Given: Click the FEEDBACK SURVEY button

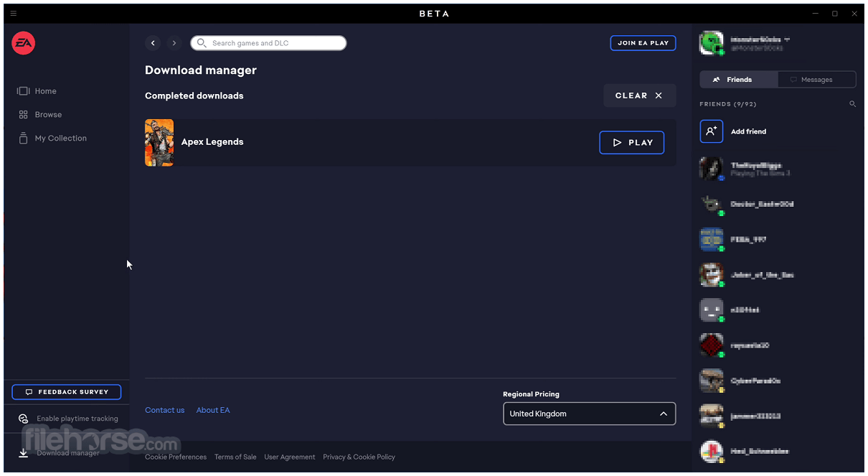Looking at the screenshot, I should coord(66,392).
